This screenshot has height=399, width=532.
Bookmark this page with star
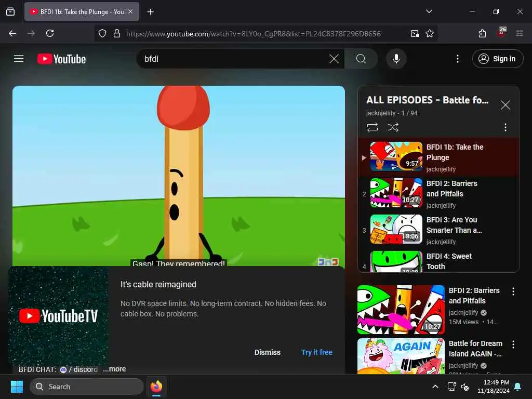tap(430, 33)
